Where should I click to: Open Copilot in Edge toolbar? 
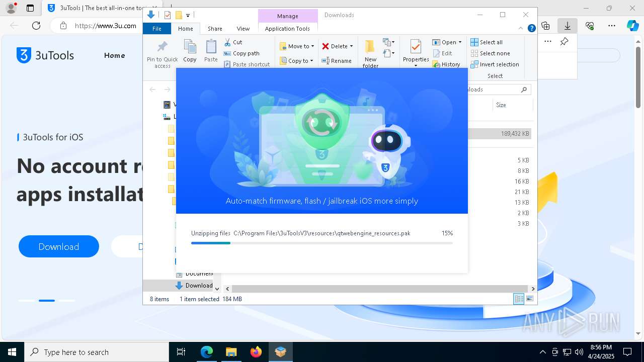(632, 26)
